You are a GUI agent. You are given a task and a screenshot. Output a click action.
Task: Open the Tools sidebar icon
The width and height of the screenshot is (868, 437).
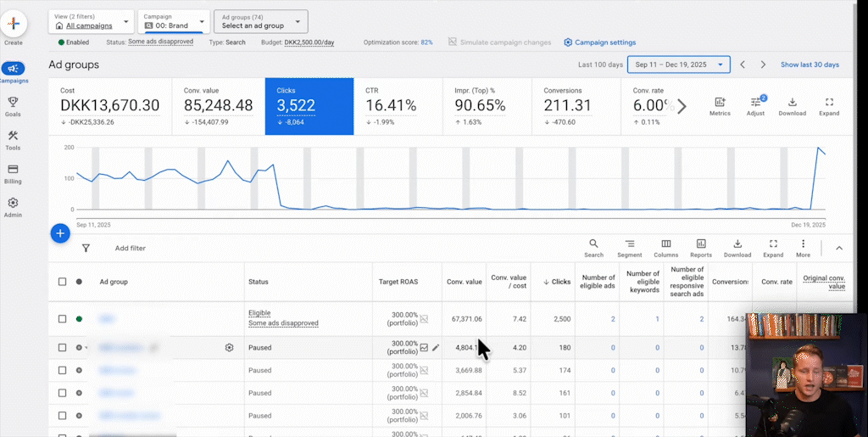click(13, 137)
